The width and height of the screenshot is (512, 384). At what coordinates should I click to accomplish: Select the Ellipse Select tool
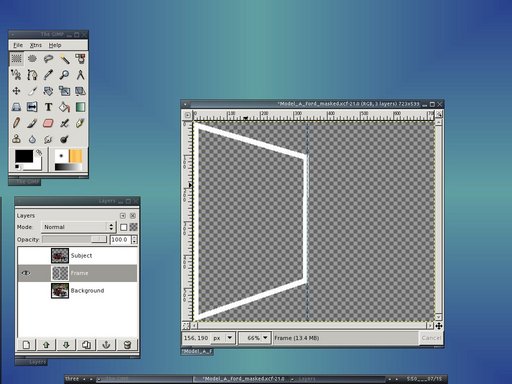coord(32,59)
